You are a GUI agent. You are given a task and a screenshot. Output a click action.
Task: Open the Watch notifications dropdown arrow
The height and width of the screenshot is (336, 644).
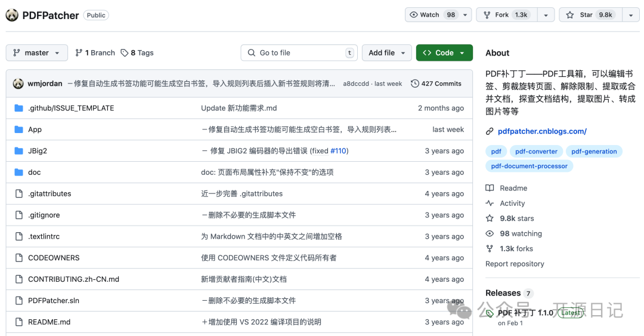click(x=465, y=15)
